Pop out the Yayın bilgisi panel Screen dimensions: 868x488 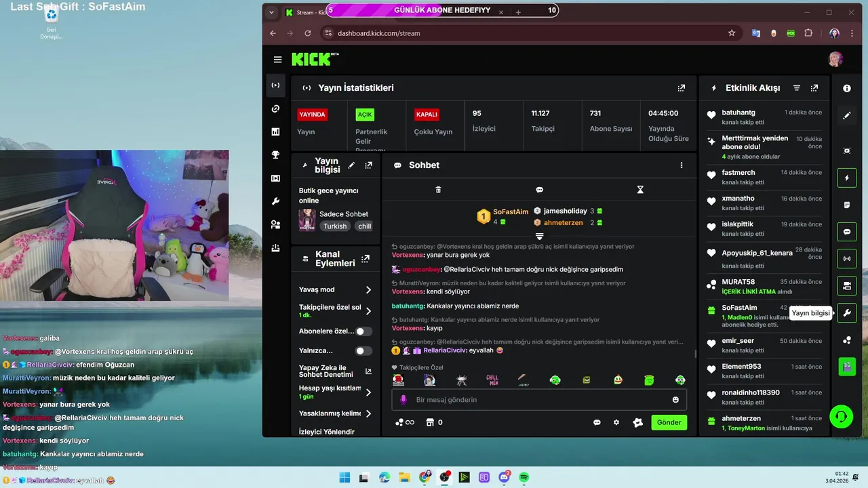[368, 165]
